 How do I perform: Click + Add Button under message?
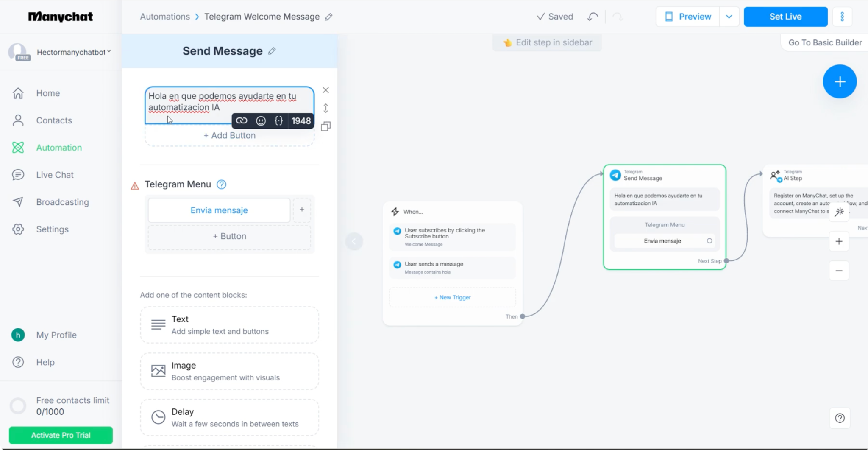[229, 135]
